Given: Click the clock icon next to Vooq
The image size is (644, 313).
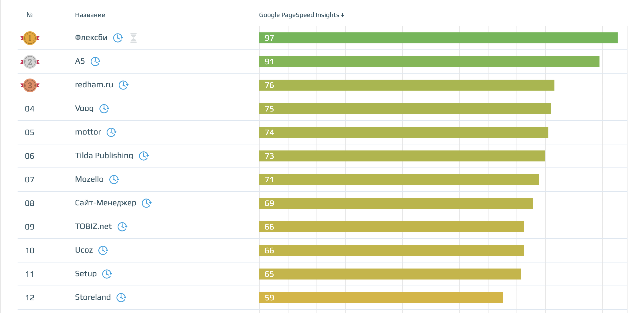Looking at the screenshot, I should [x=104, y=109].
